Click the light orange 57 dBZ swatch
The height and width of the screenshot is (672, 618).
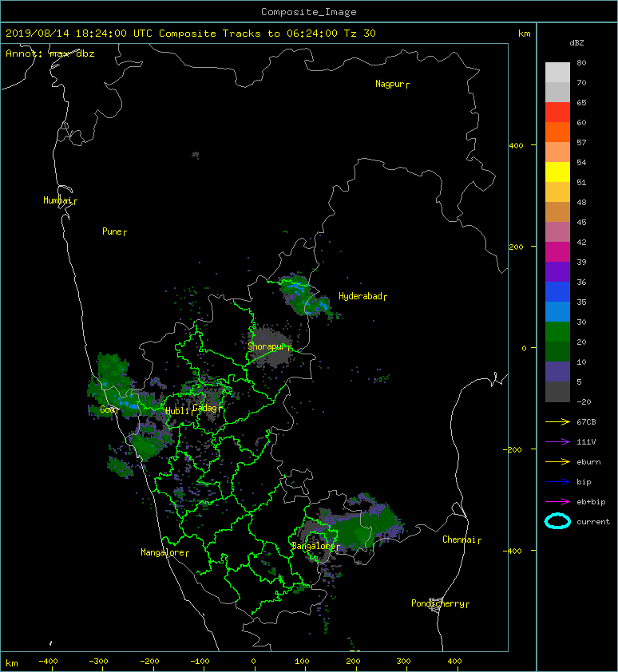(557, 152)
